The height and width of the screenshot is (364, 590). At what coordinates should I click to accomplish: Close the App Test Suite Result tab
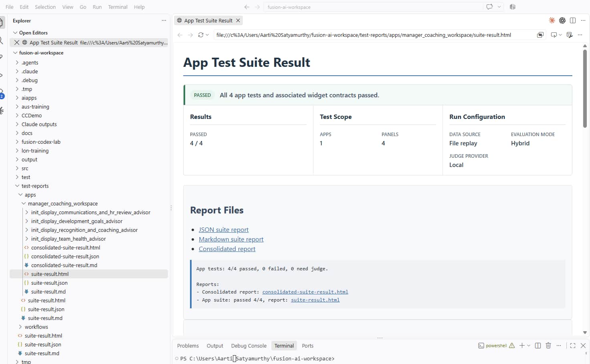238,20
